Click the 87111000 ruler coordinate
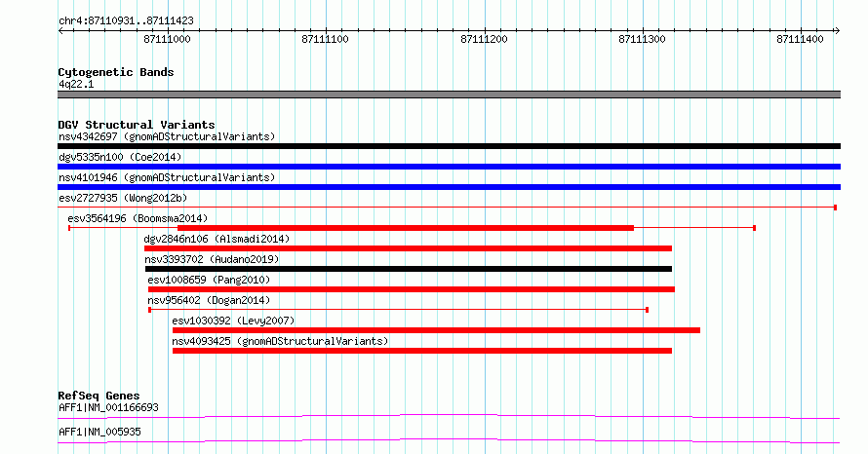The height and width of the screenshot is (454, 868). 167,39
